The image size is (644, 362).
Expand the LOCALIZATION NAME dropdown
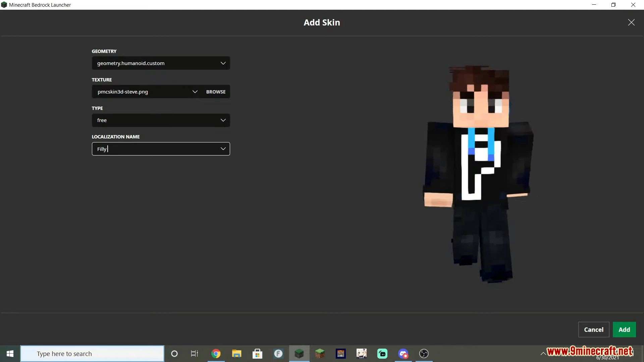coord(223,148)
